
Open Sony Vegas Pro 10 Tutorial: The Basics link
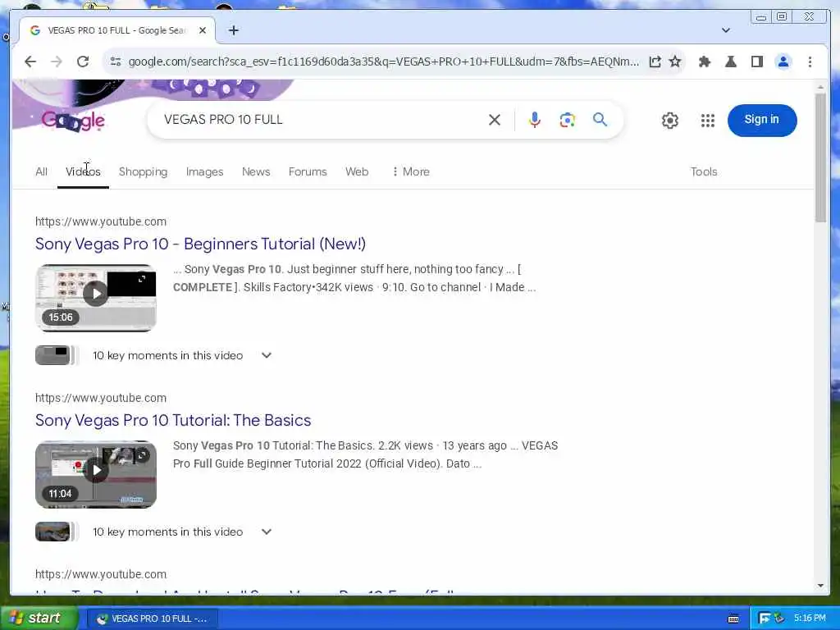173,420
